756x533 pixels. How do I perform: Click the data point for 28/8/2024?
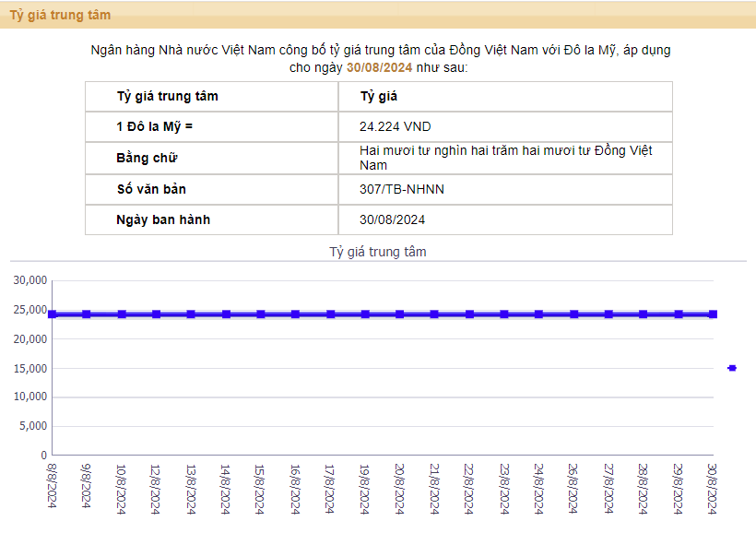[644, 314]
